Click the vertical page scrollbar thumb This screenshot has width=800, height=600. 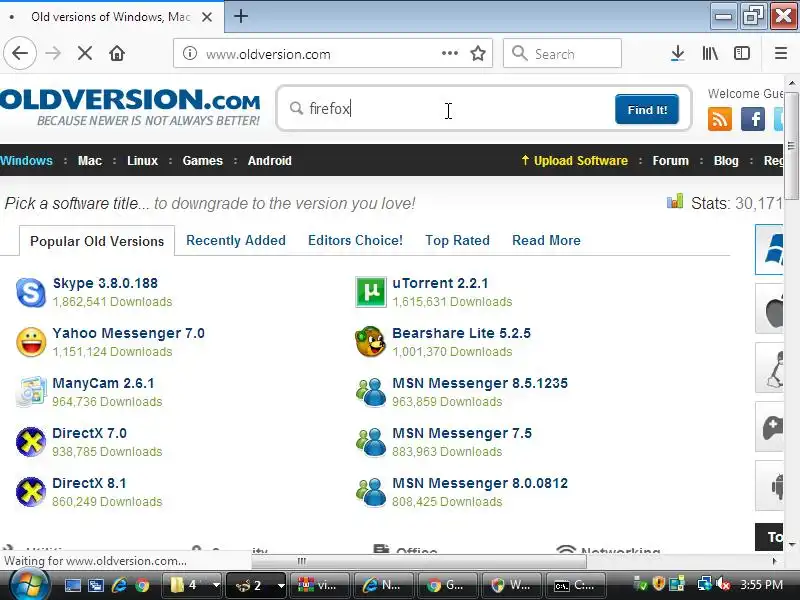791,147
